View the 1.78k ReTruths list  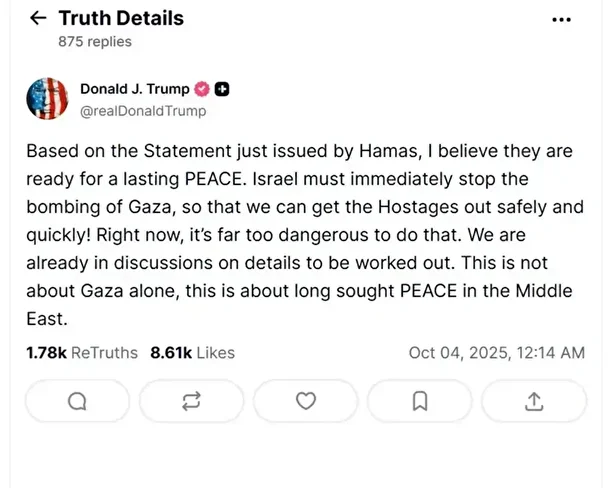82,352
